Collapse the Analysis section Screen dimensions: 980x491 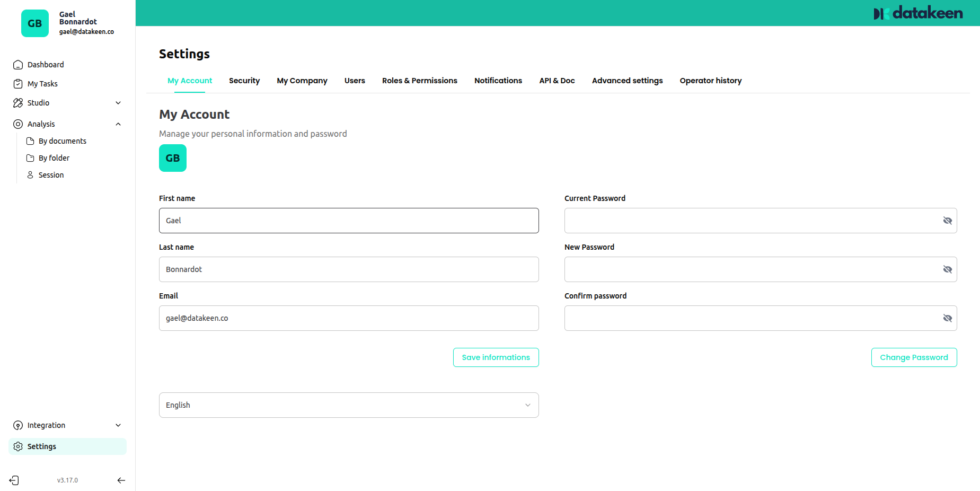118,124
